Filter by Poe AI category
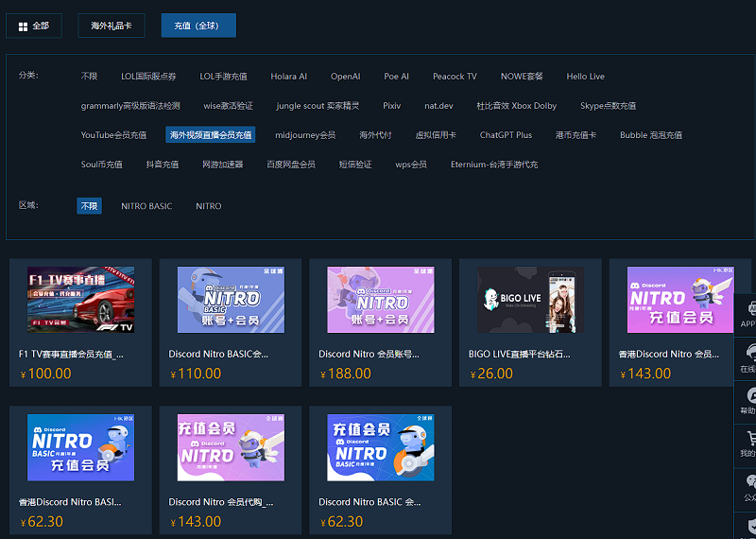This screenshot has height=539, width=756. coord(396,77)
